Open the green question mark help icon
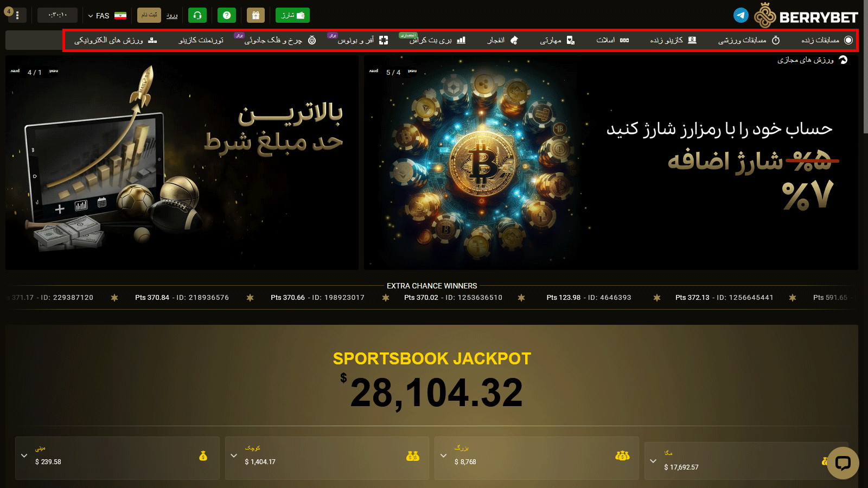 pyautogui.click(x=227, y=15)
